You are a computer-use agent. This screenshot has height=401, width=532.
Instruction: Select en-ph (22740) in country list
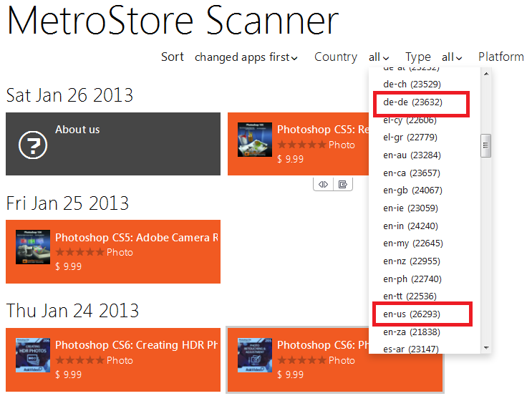click(412, 279)
